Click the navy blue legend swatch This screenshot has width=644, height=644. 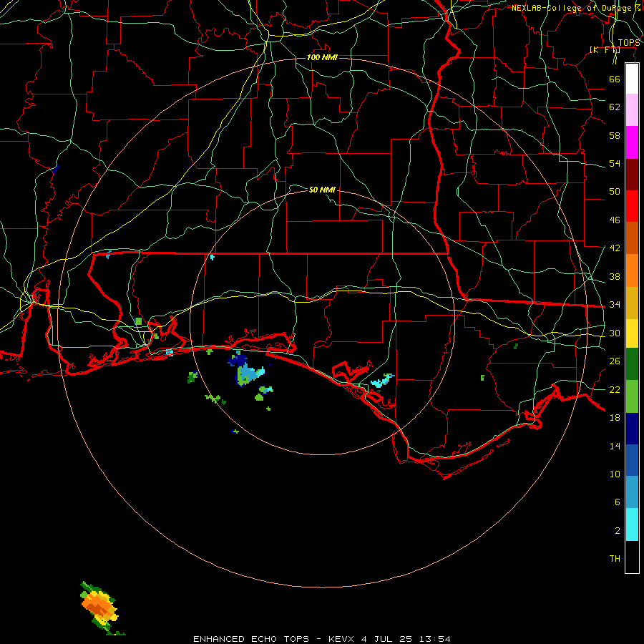pyautogui.click(x=632, y=429)
